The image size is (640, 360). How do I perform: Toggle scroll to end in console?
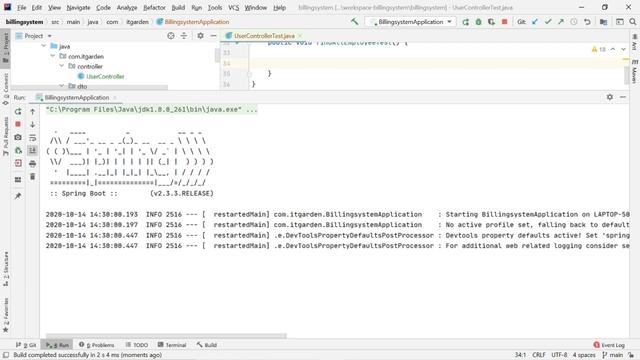coord(33,151)
